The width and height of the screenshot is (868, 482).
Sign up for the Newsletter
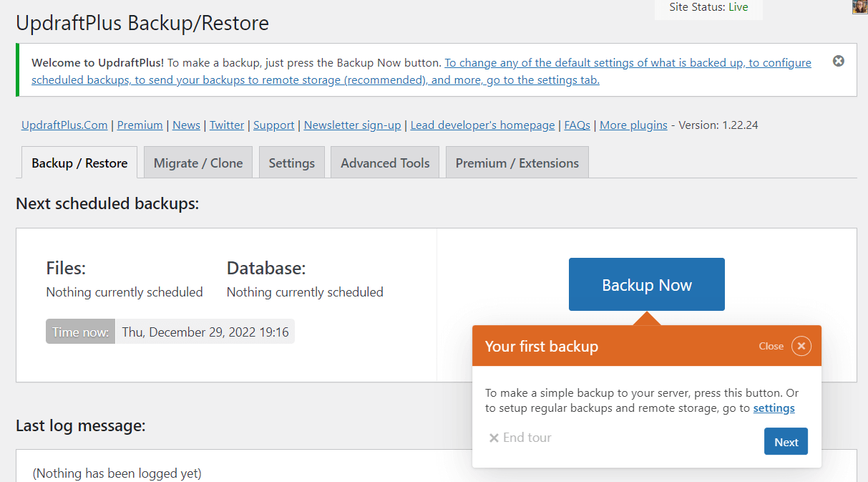coord(352,125)
